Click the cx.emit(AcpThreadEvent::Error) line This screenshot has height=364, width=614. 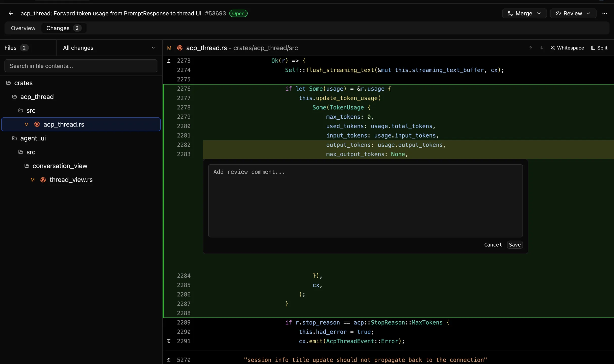coord(352,341)
